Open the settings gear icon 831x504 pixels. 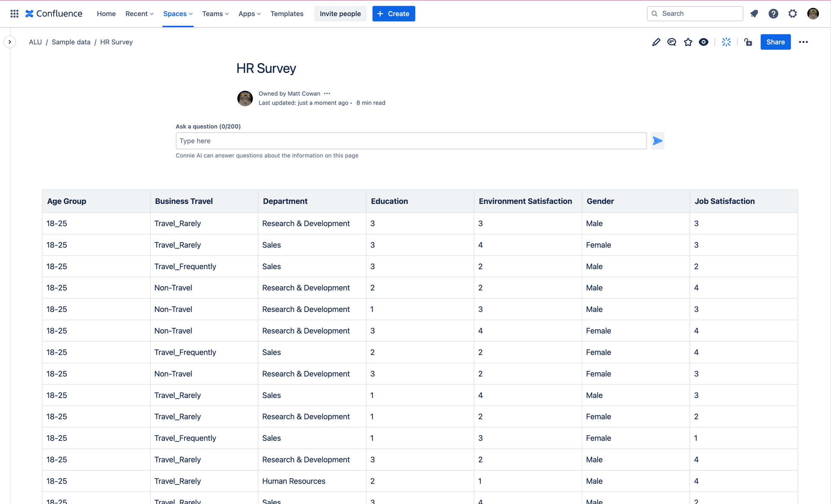pyautogui.click(x=793, y=14)
